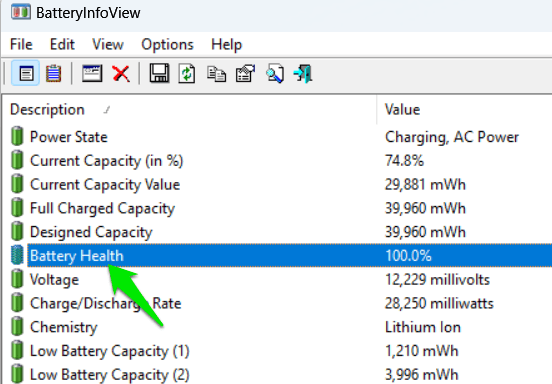Click the 1,210 mWh value
Screen dimensions: 552x384
(x=421, y=351)
